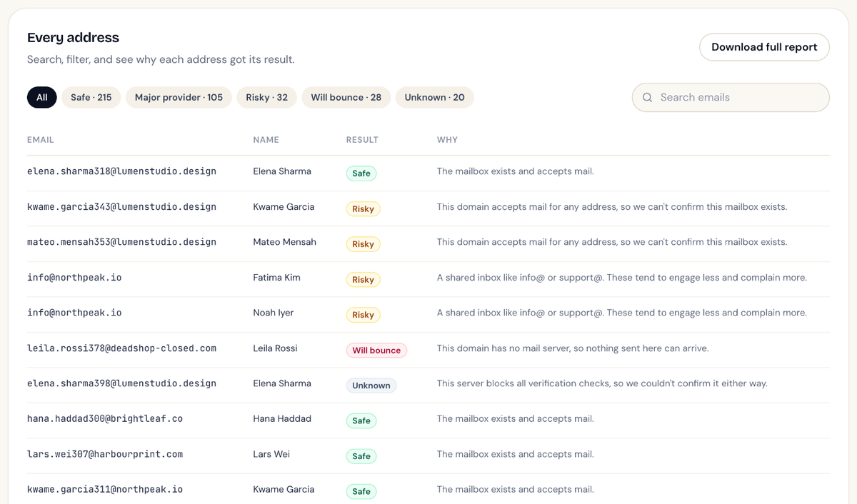Image resolution: width=857 pixels, height=504 pixels.
Task: Click Risky badge in Kwame Garcia343 row
Action: point(363,209)
